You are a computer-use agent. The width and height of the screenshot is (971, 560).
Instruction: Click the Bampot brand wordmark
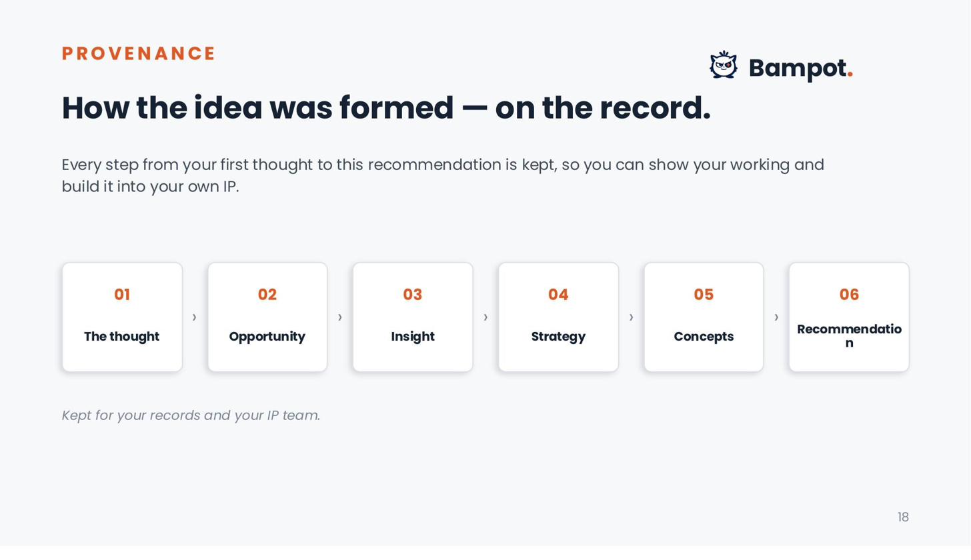(800, 68)
